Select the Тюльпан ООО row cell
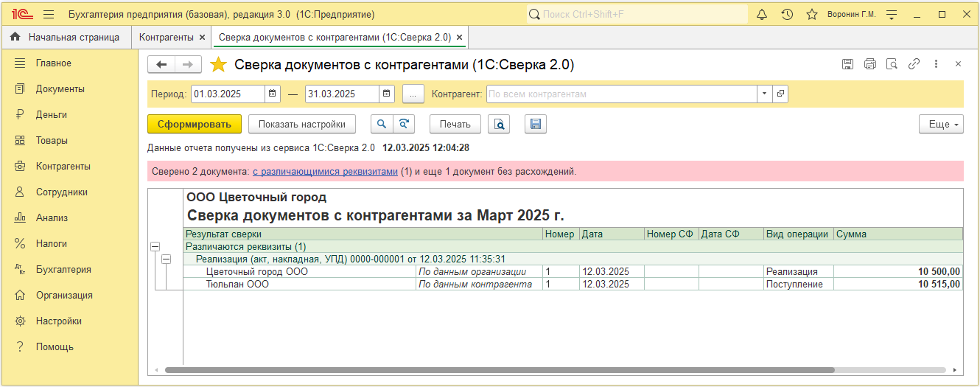The image size is (980, 387). click(x=300, y=284)
